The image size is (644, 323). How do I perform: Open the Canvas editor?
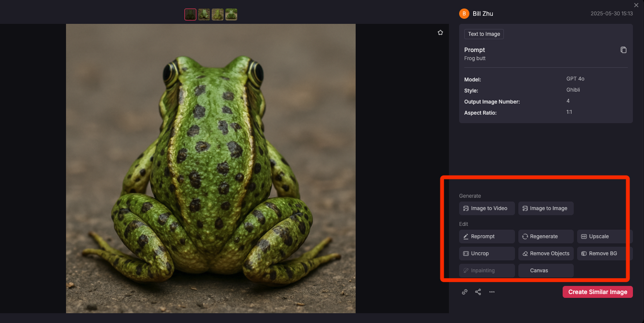pyautogui.click(x=546, y=271)
